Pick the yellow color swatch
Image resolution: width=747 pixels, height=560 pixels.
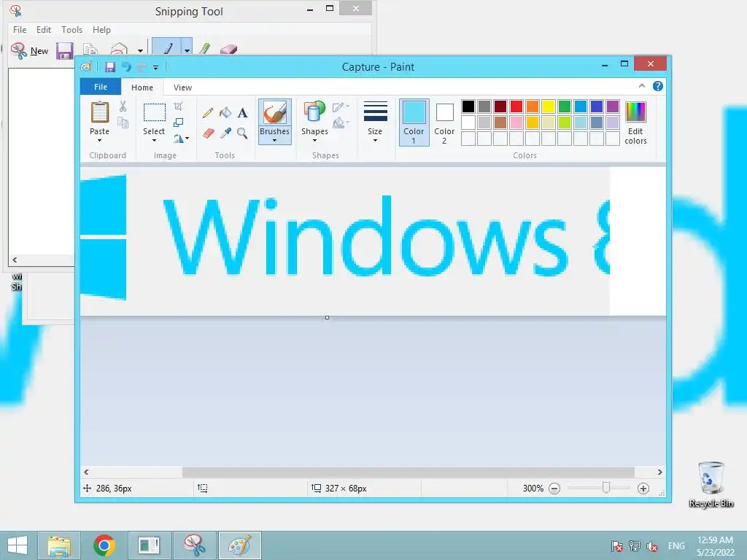tap(549, 106)
